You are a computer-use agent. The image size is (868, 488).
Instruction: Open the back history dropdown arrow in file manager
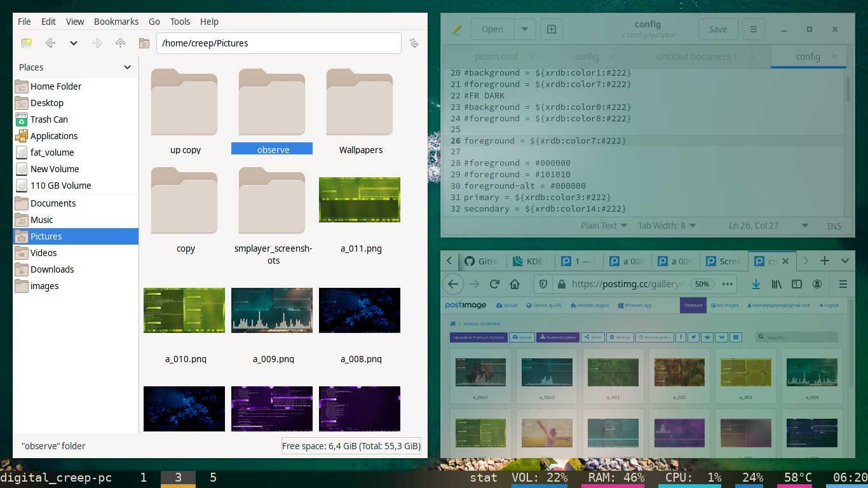[x=74, y=43]
